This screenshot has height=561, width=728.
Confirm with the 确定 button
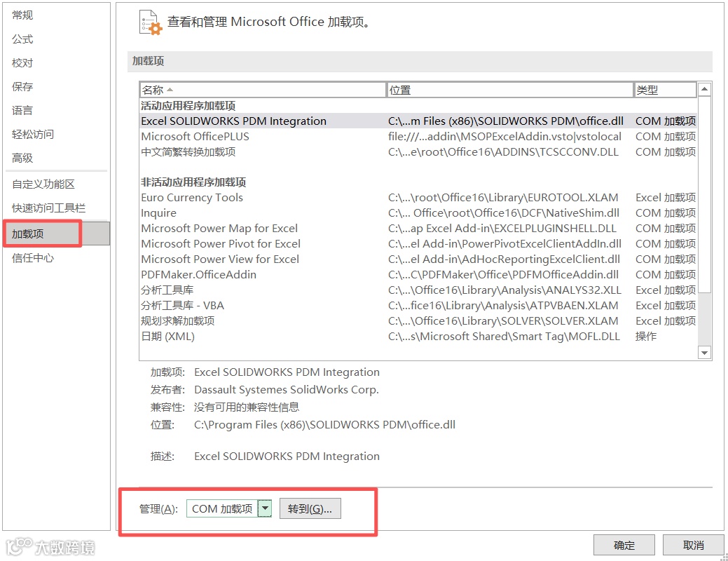tap(624, 545)
